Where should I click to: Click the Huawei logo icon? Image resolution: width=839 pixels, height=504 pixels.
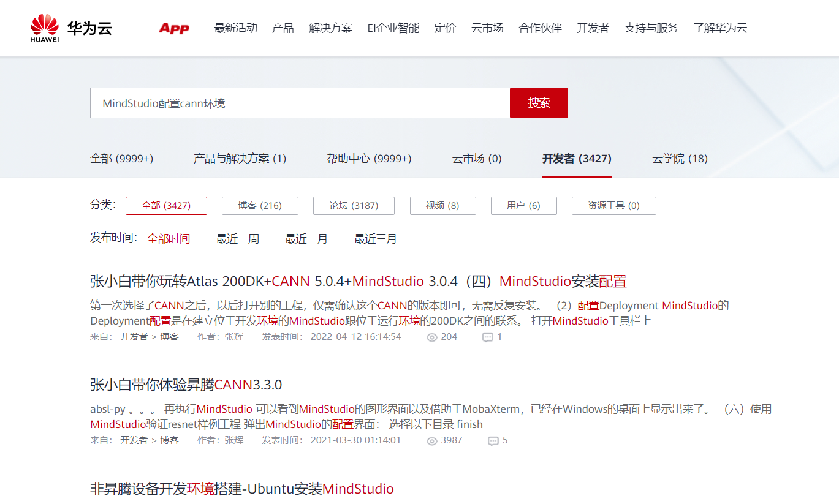45,28
